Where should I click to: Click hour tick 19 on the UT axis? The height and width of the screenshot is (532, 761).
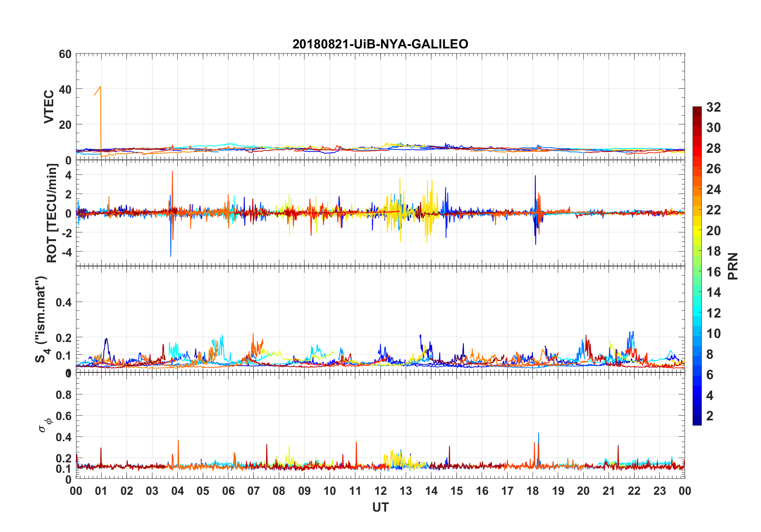(x=558, y=491)
